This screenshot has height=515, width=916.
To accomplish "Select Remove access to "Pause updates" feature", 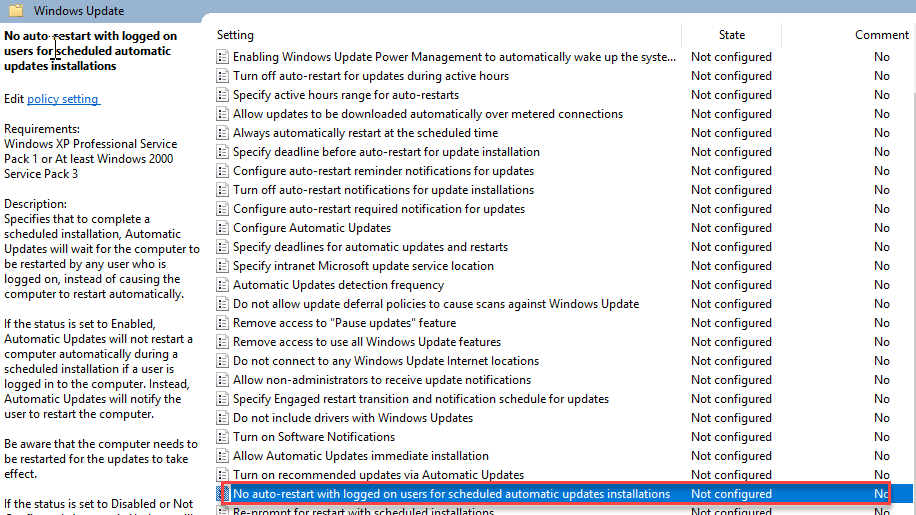I will 345,322.
